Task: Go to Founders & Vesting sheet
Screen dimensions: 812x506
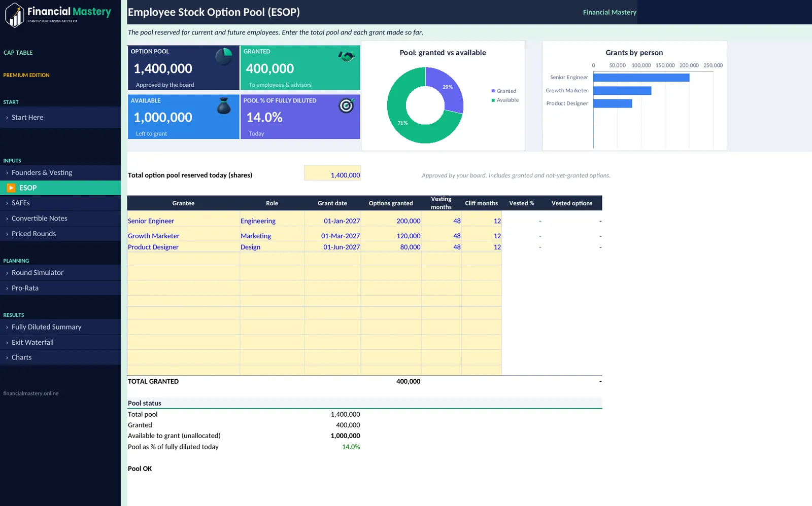Action: [x=60, y=172]
